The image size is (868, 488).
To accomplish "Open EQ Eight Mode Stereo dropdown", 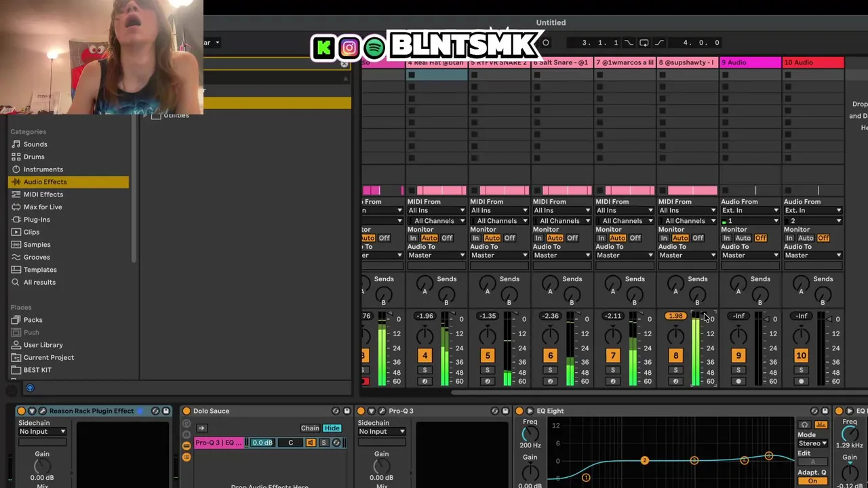I will (x=812, y=443).
